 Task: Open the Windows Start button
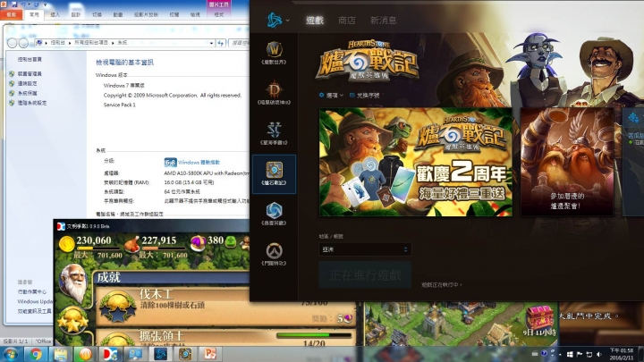pos(10,354)
